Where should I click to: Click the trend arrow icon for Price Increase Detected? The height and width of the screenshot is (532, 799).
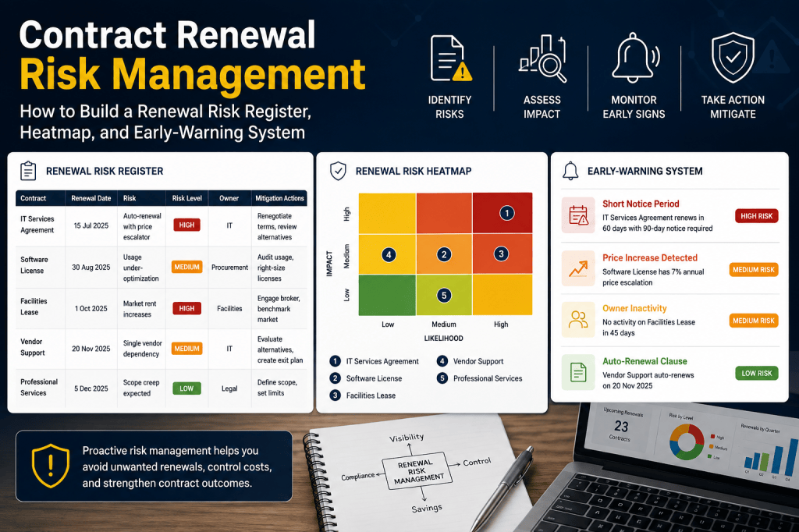[x=578, y=268]
